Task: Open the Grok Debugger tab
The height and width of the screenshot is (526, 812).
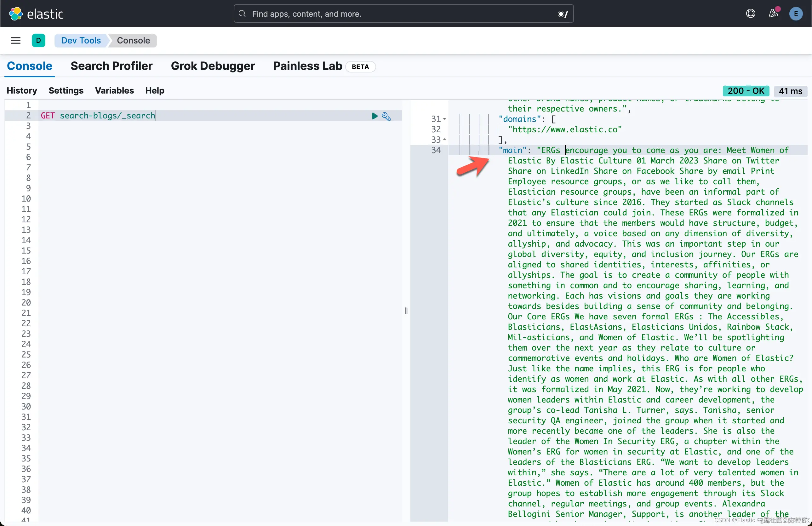Action: tap(213, 66)
